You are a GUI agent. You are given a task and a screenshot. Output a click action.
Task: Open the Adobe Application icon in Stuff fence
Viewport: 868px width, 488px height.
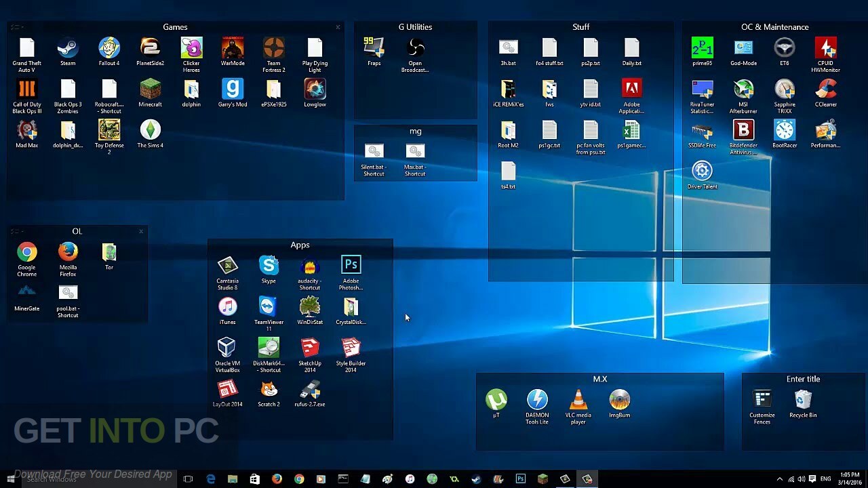[631, 96]
